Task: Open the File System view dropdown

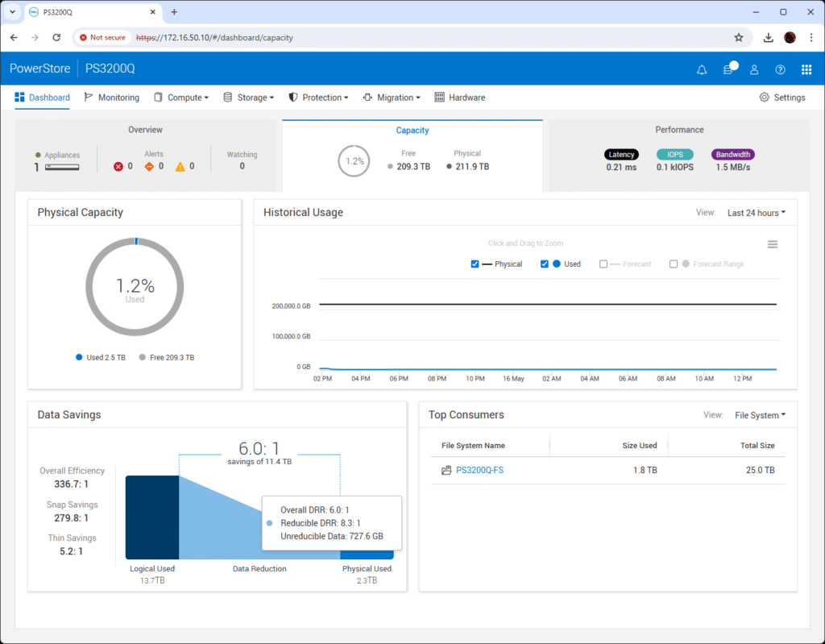Action: click(x=761, y=415)
